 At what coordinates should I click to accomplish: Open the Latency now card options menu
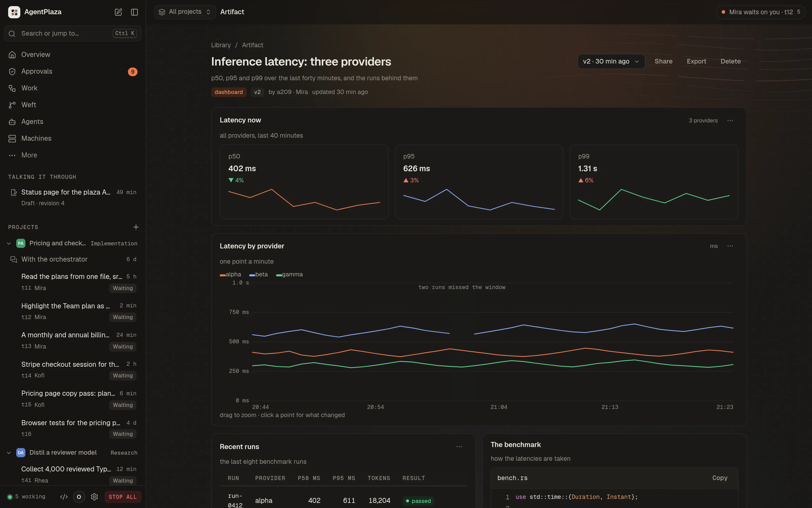click(x=730, y=121)
